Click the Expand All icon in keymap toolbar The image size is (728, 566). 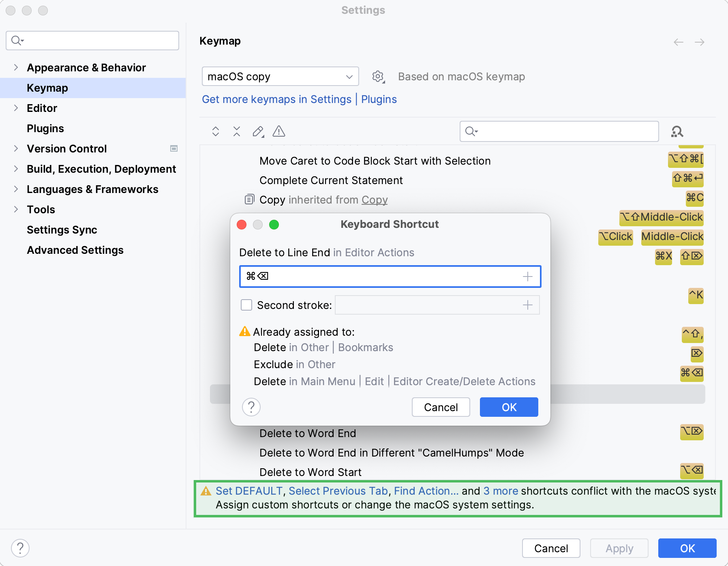pyautogui.click(x=216, y=131)
